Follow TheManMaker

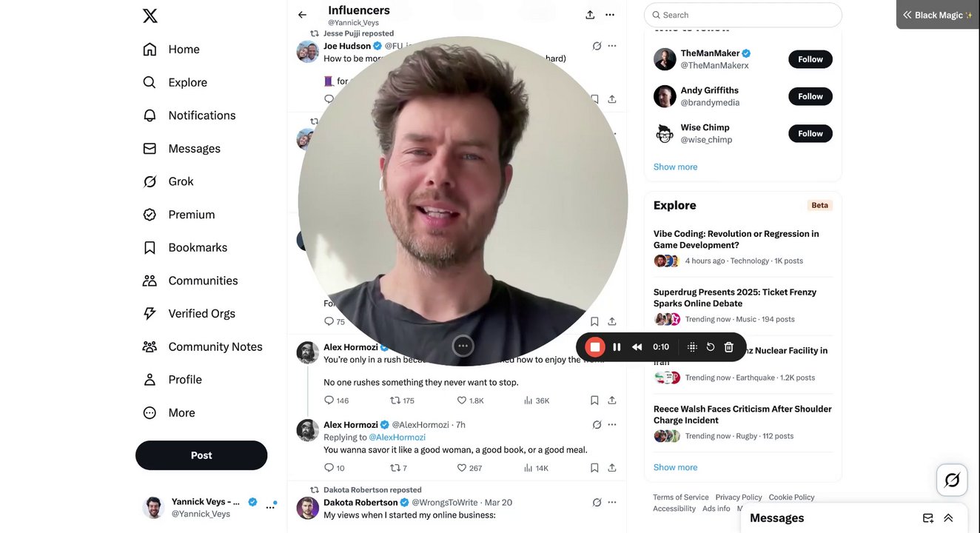(810, 59)
